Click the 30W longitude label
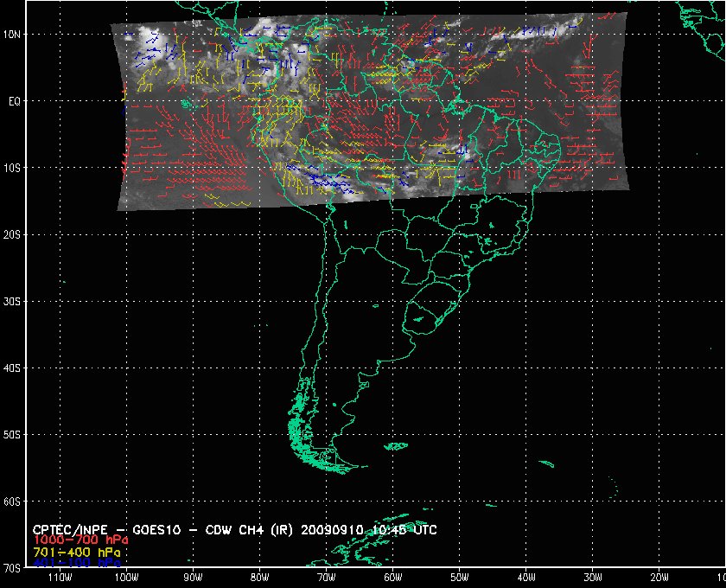The image size is (726, 588). [593, 578]
